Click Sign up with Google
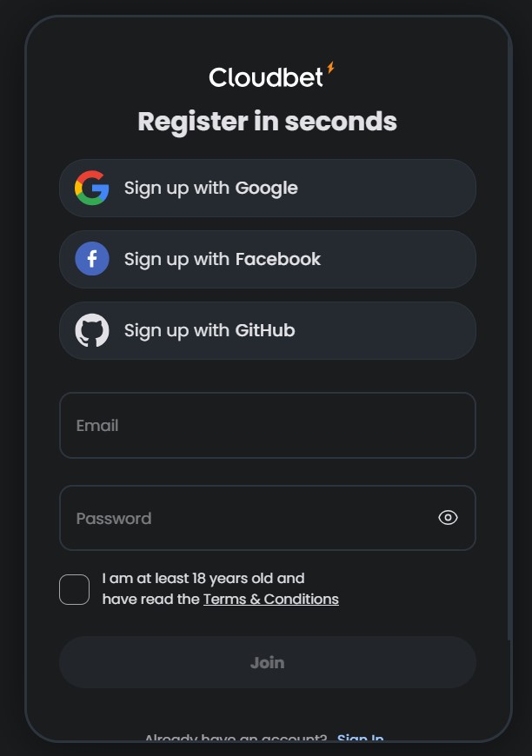Screen dimensions: 532x756 point(267,188)
